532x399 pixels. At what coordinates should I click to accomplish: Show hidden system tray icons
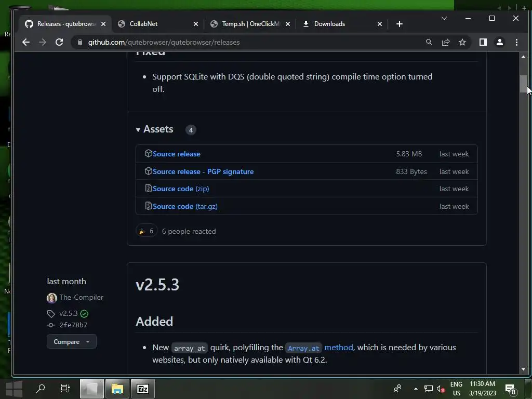416,389
